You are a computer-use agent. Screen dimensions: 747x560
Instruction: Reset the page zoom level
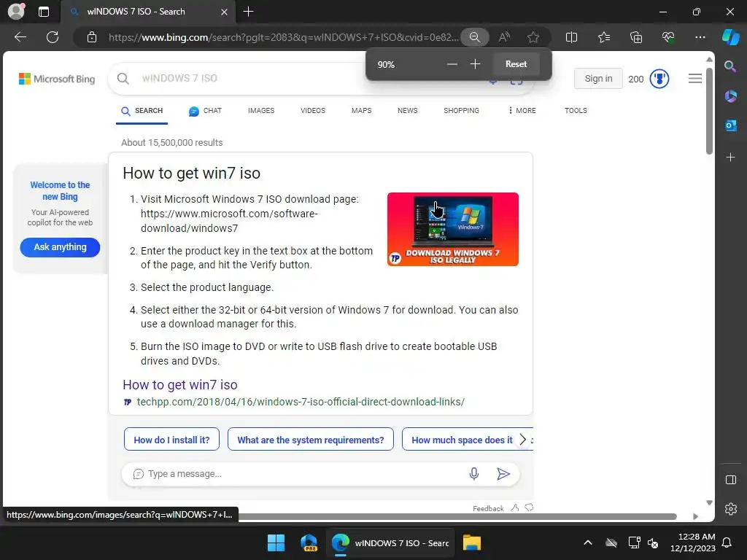point(516,64)
